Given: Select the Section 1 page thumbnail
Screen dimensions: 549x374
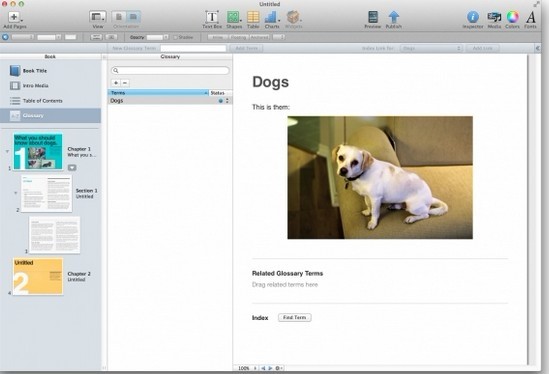Looking at the screenshot, I should [47, 194].
